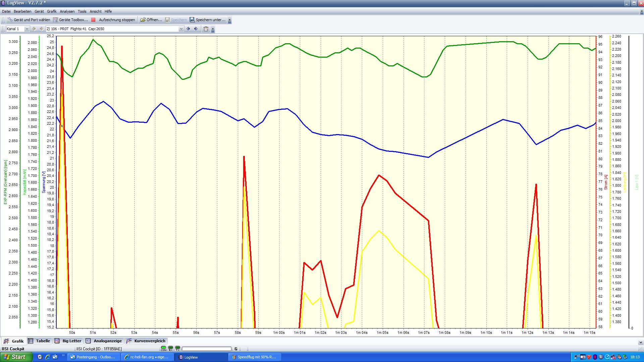Image resolution: width=644 pixels, height=362 pixels.
Task: Expand the main toolbar overflow arrow
Action: (229, 20)
